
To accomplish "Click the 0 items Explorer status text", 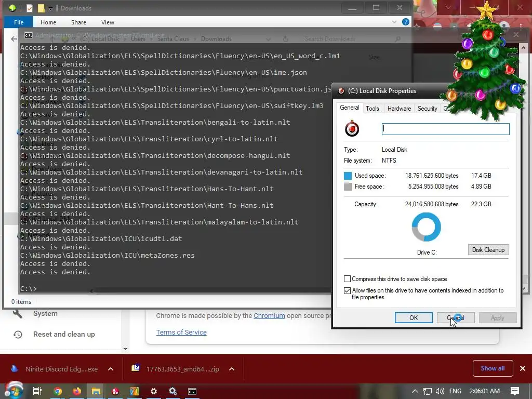I will point(21,302).
